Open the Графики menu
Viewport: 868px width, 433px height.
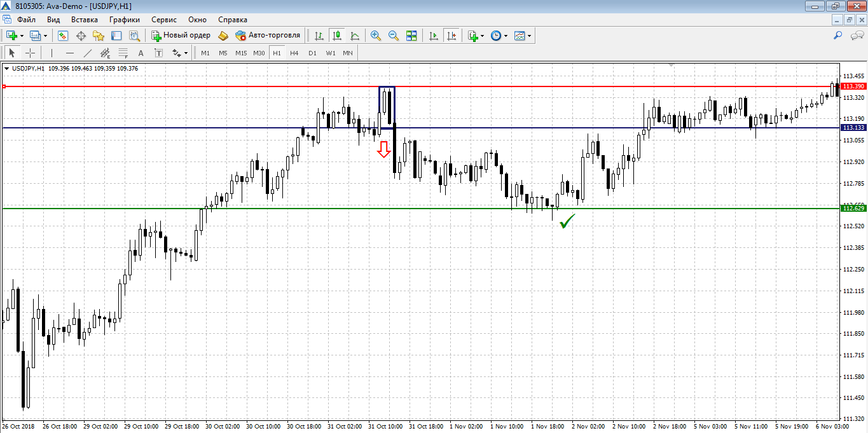point(125,20)
